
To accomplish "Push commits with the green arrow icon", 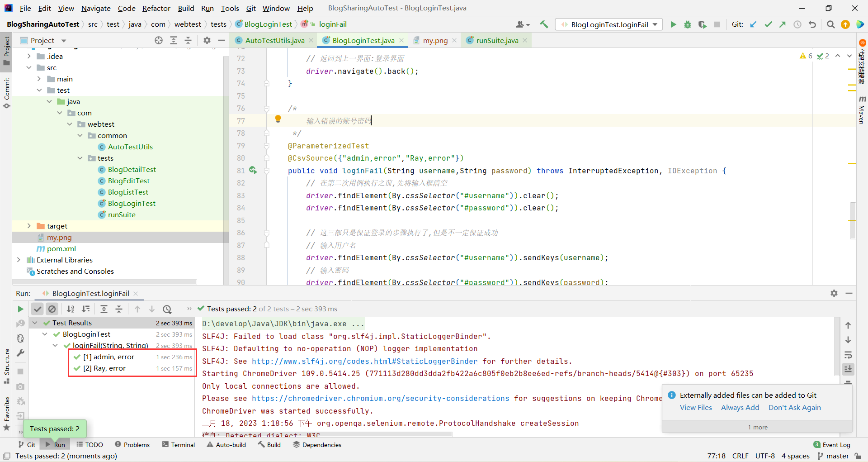I will [783, 24].
